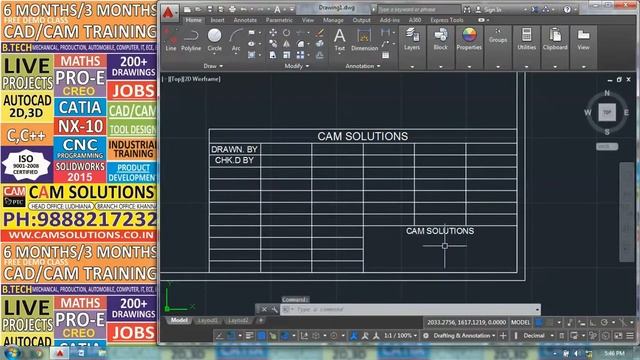The width and height of the screenshot is (640, 360).
Task: Open the Layers panel button
Action: click(412, 40)
